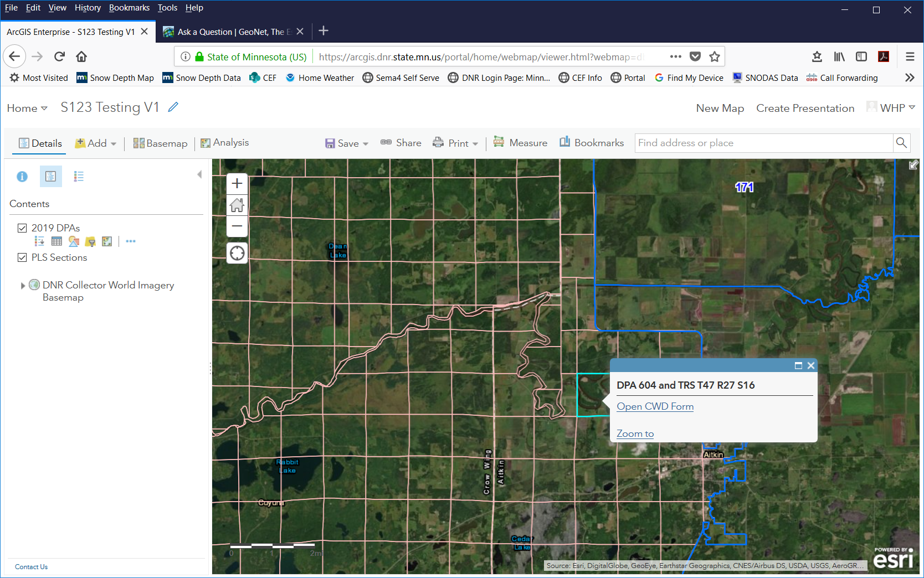Image resolution: width=924 pixels, height=578 pixels.
Task: Open the Firefox Tools menu
Action: click(167, 8)
